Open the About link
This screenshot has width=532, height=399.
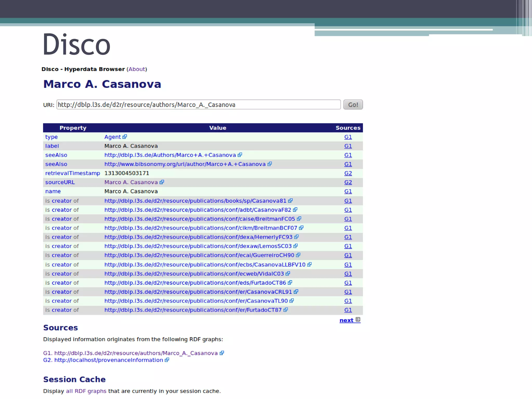(x=137, y=69)
